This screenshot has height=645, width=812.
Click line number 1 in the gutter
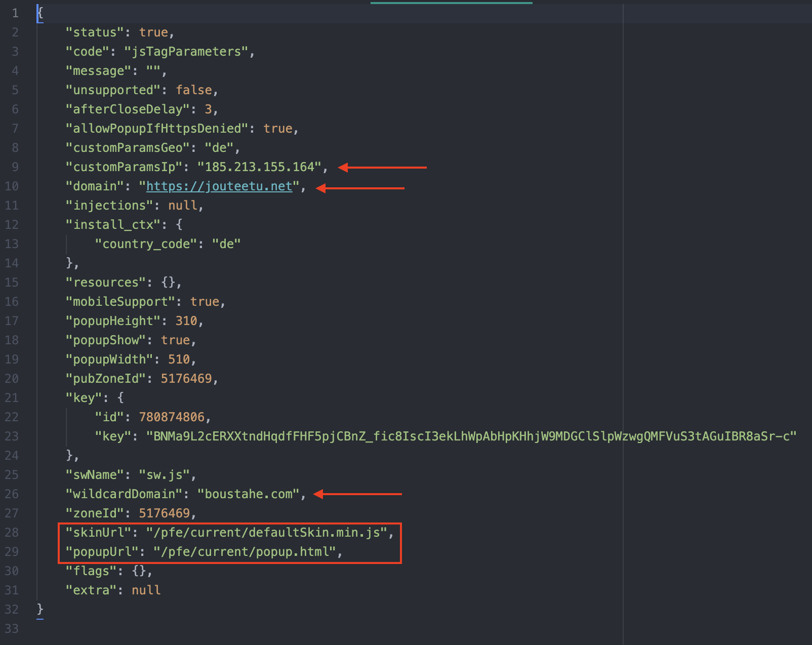click(x=15, y=13)
